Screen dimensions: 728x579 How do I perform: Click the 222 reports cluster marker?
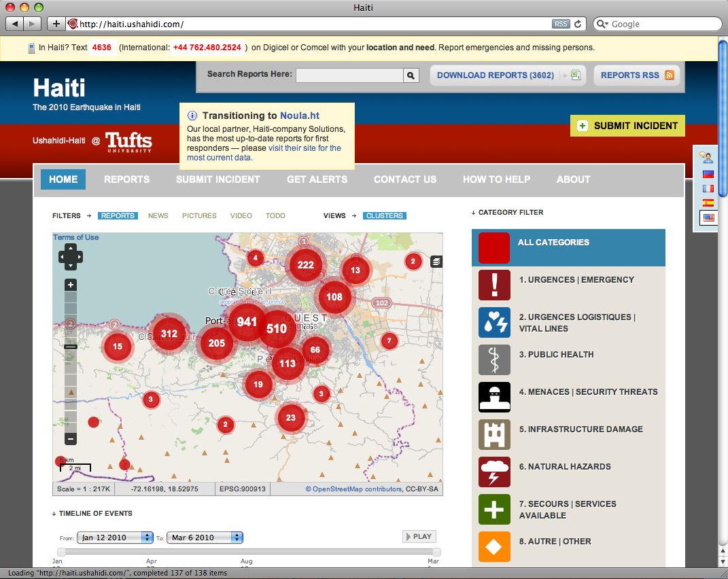(x=305, y=265)
